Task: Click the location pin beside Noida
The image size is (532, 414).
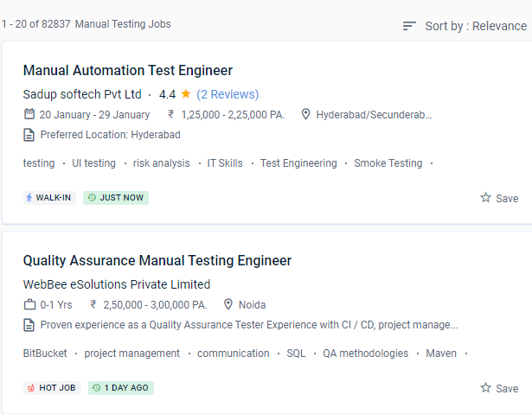Action: (x=229, y=304)
